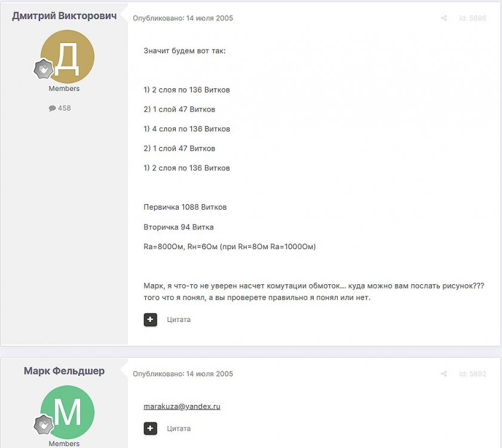
Task: Click the publish date on the first post
Action: pyautogui.click(x=183, y=19)
